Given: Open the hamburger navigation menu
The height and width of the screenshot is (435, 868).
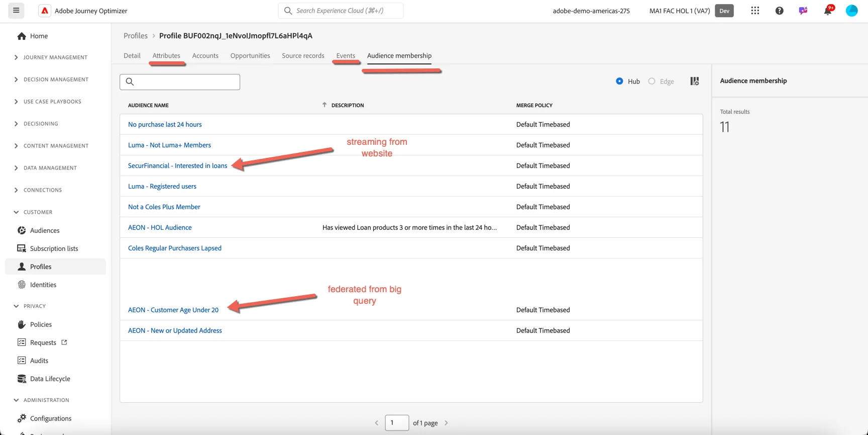Looking at the screenshot, I should tap(16, 10).
